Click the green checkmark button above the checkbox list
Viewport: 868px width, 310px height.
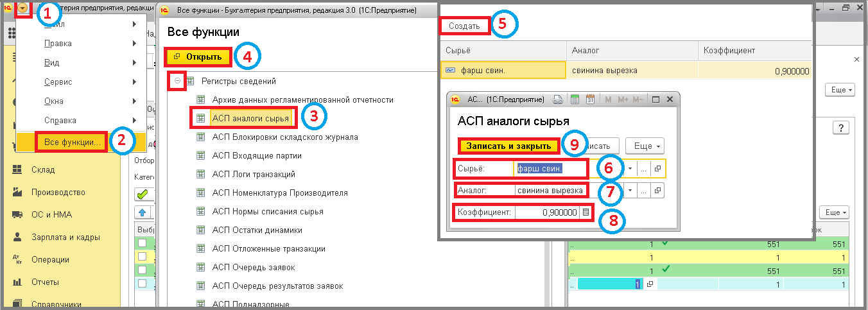(141, 194)
